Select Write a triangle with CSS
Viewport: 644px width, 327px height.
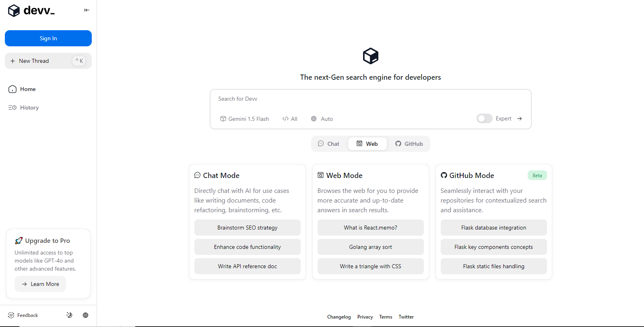[x=371, y=266]
